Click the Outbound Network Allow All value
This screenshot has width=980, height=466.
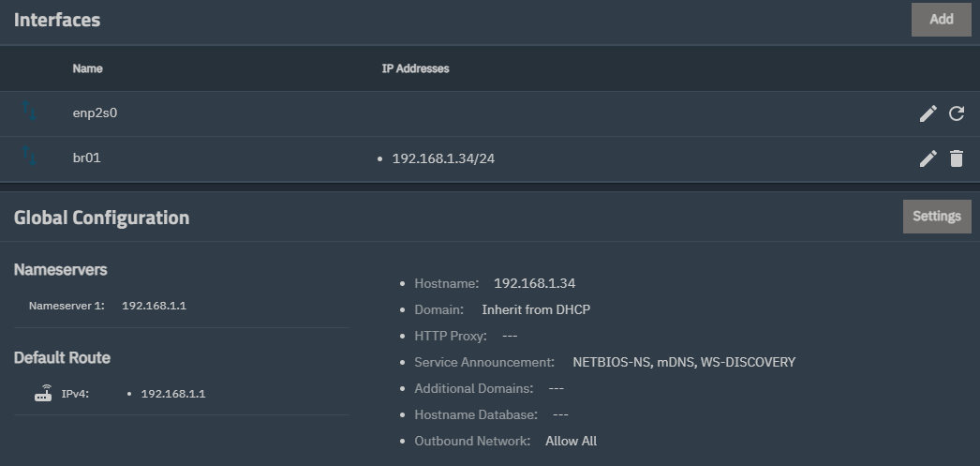pyautogui.click(x=571, y=441)
